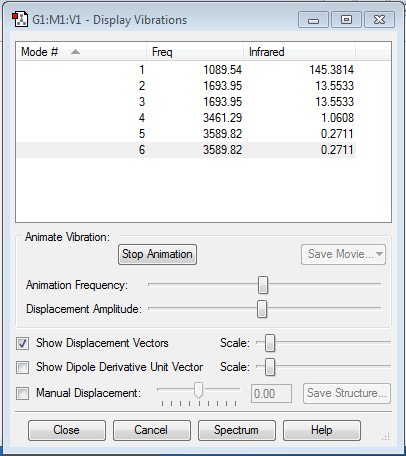Uncheck Show Displacement Vectors
Viewport: 406px width, 456px height.
coord(22,343)
